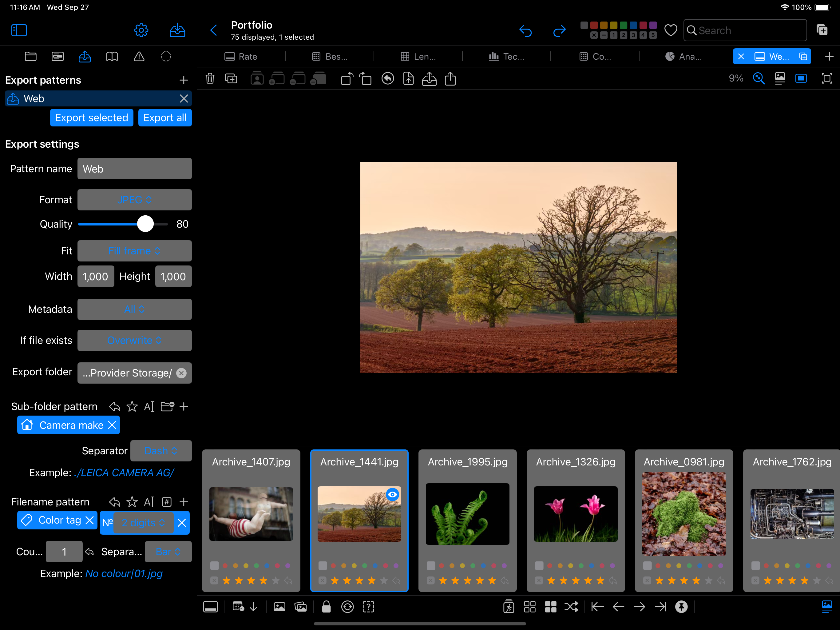Switch to the Co... tab
Screen dimensions: 840x630
tap(595, 57)
